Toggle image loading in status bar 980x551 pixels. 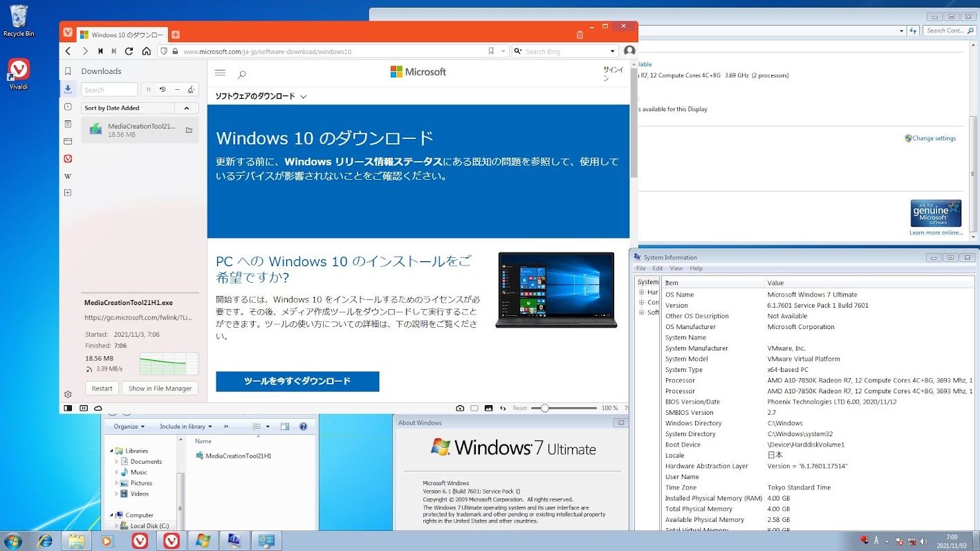point(489,408)
